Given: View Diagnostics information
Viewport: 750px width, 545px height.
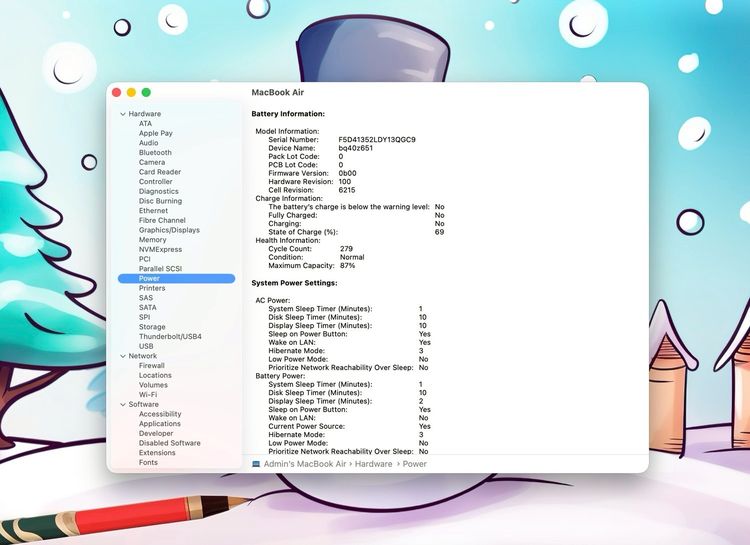Looking at the screenshot, I should coord(158,191).
